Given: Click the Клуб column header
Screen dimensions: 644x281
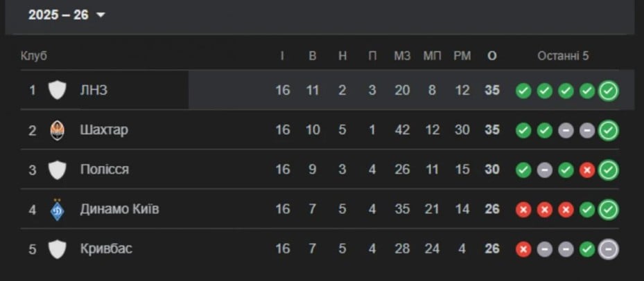Looking at the screenshot, I should click(x=34, y=56).
